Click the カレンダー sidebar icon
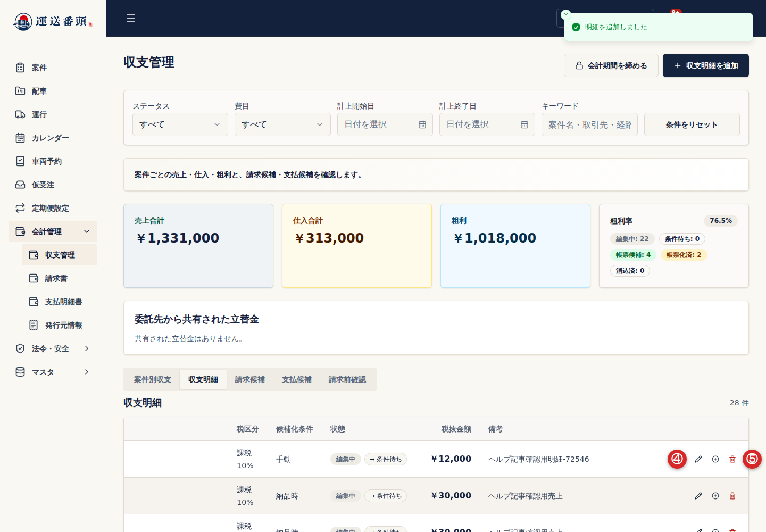The width and height of the screenshot is (766, 532). [20, 138]
